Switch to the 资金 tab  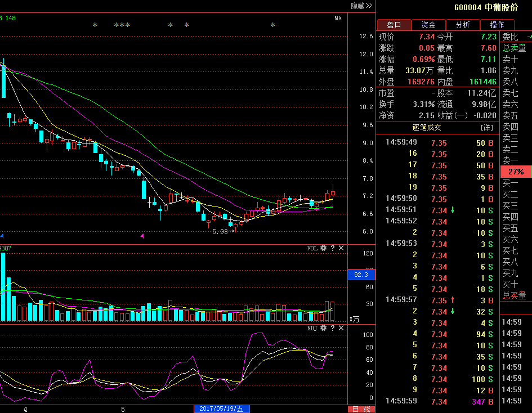pos(428,25)
